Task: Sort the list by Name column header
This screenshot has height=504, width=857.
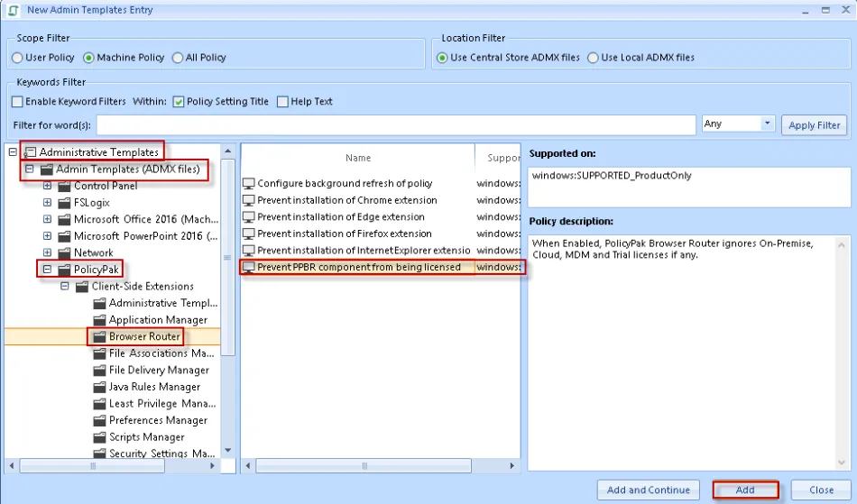Action: pos(358,158)
